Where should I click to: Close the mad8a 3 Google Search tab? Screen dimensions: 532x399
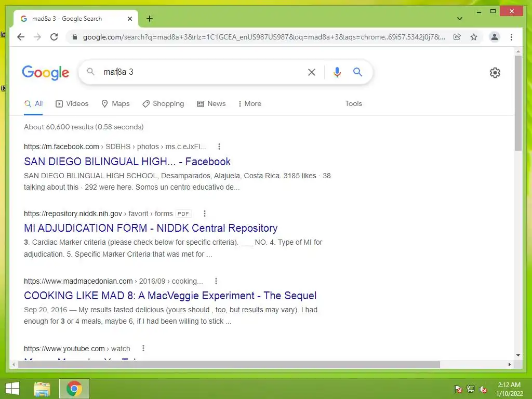pos(129,19)
